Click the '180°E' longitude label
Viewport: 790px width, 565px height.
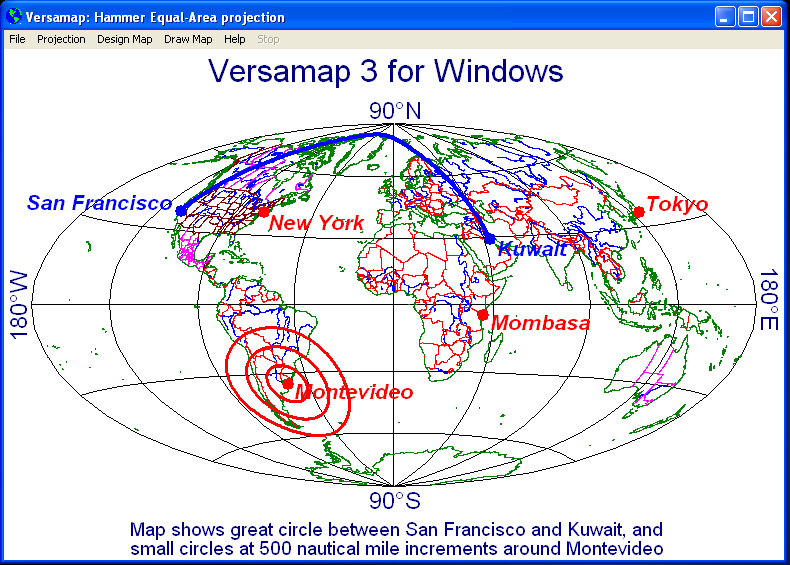pyautogui.click(x=769, y=300)
